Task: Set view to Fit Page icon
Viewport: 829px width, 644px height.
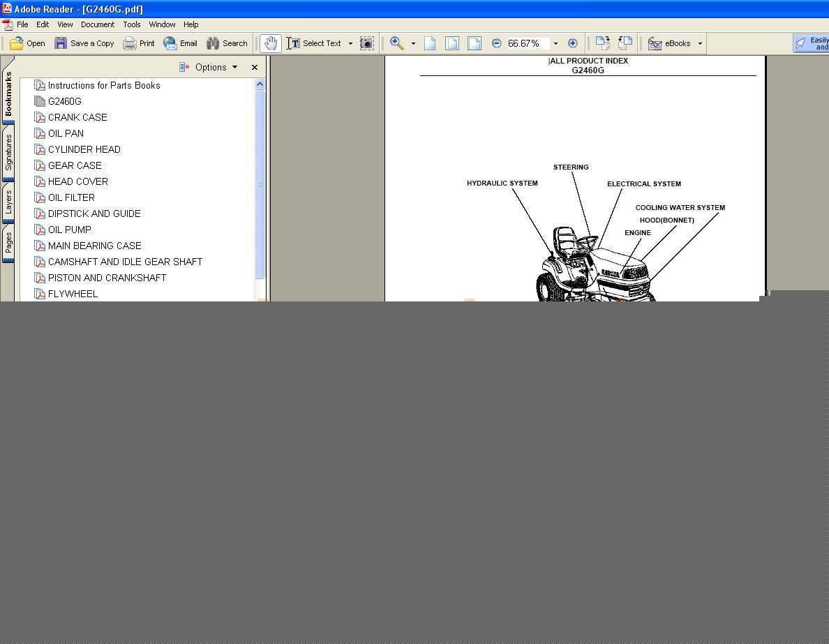Action: click(452, 43)
